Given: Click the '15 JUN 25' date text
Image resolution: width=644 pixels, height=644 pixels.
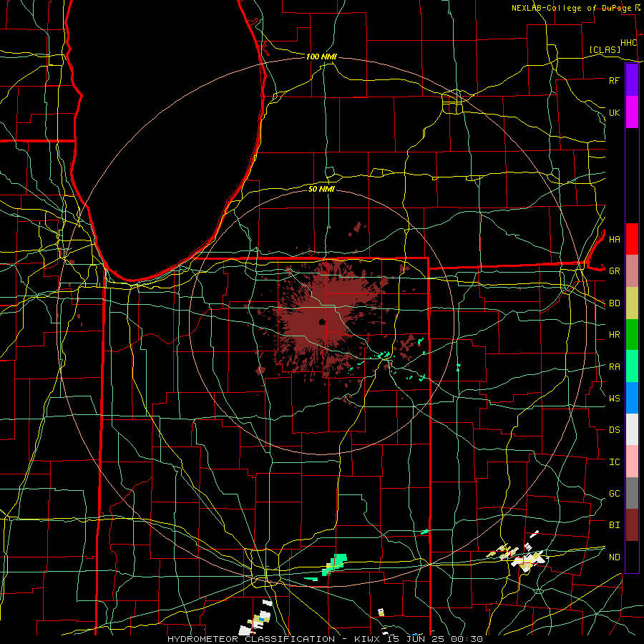Looking at the screenshot, I should pos(414,639).
